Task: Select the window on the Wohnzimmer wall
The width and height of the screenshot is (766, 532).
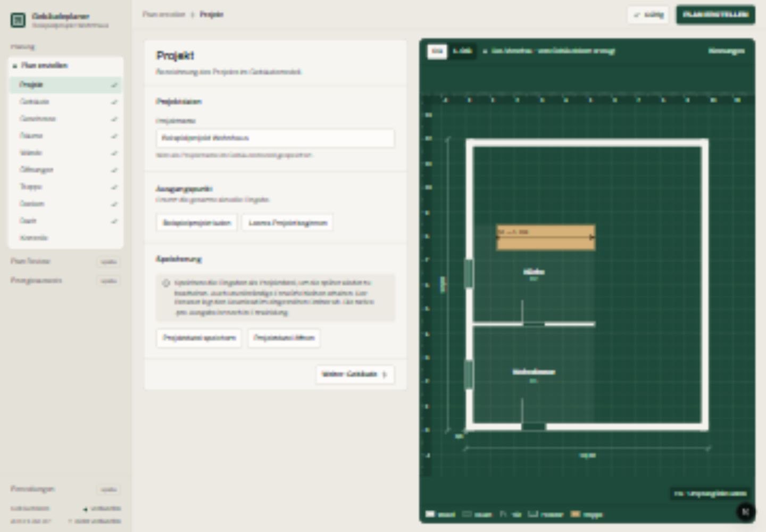Action: pos(469,375)
